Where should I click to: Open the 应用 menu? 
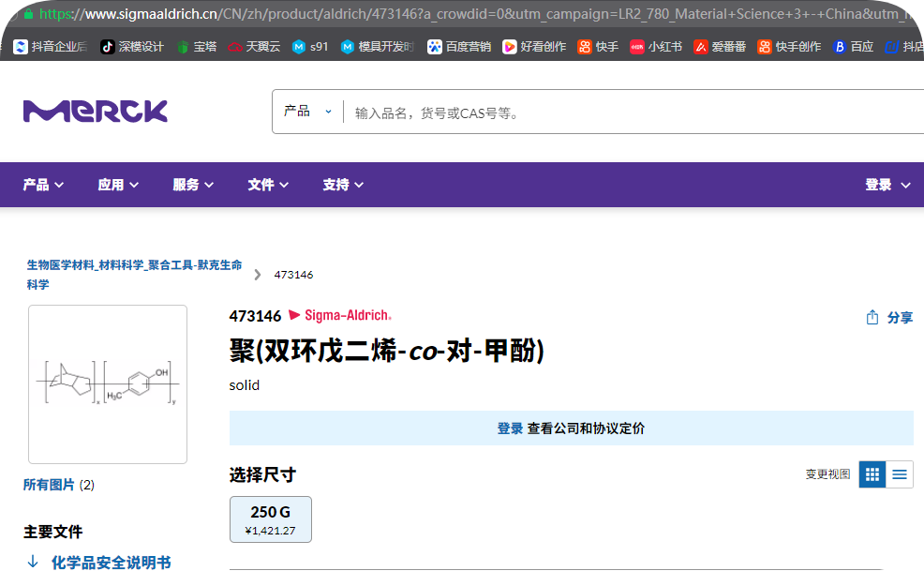[x=118, y=185]
